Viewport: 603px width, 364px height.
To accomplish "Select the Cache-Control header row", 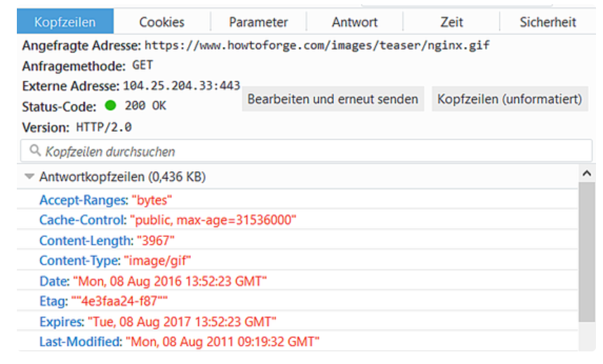I will point(297,220).
